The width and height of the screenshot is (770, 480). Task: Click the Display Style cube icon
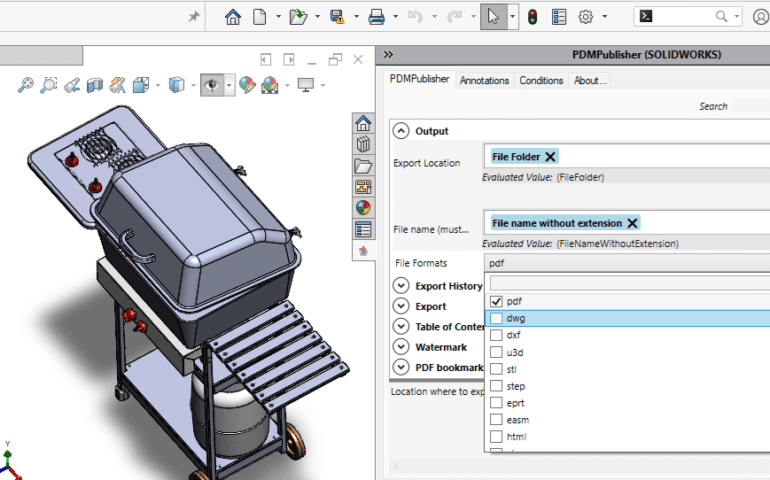pyautogui.click(x=176, y=85)
